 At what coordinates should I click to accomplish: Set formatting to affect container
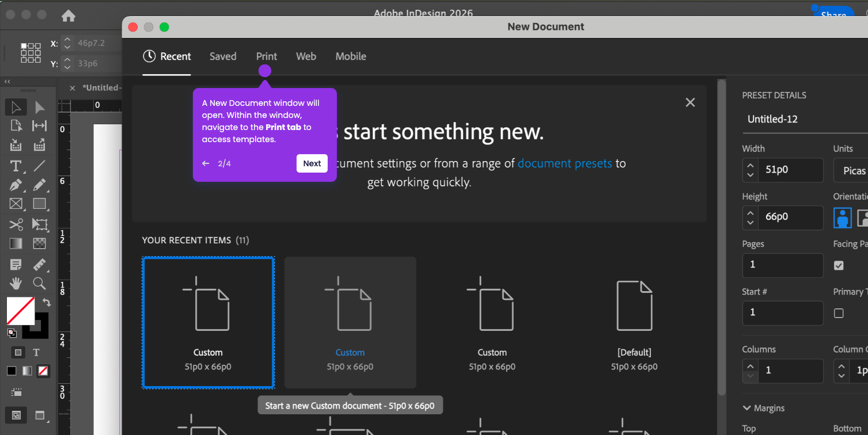(18, 352)
